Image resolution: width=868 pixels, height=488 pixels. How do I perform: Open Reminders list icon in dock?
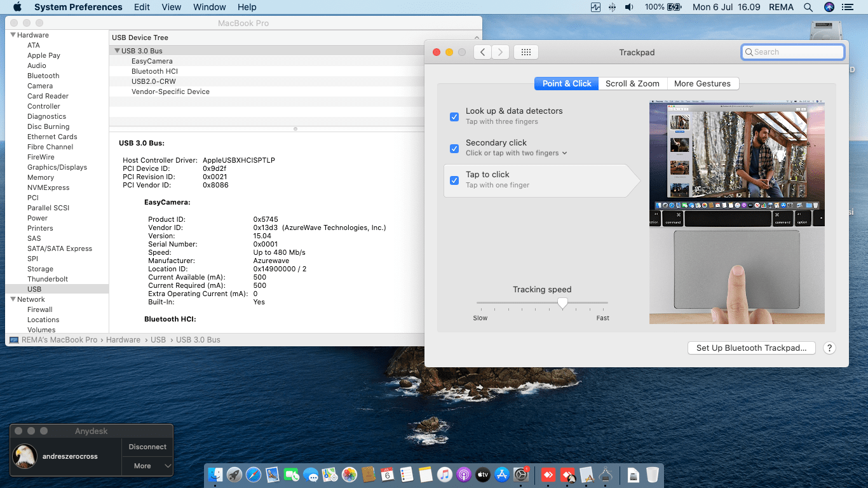407,475
